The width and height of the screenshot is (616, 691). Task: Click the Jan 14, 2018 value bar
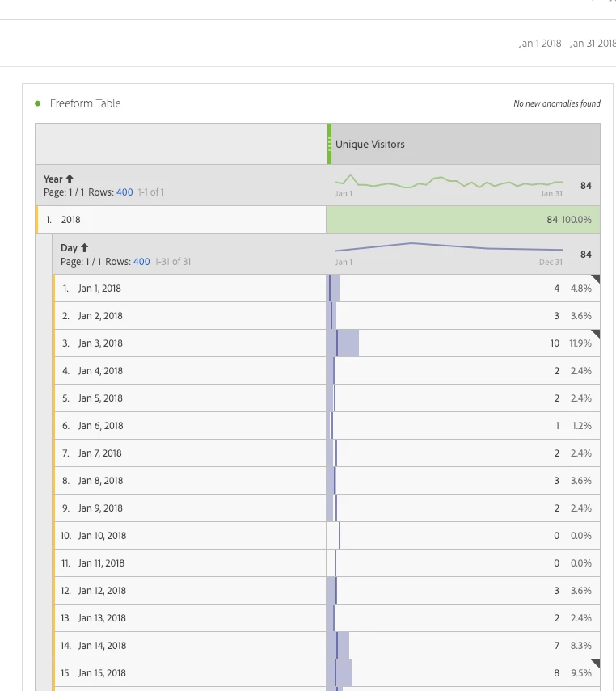pyautogui.click(x=338, y=646)
